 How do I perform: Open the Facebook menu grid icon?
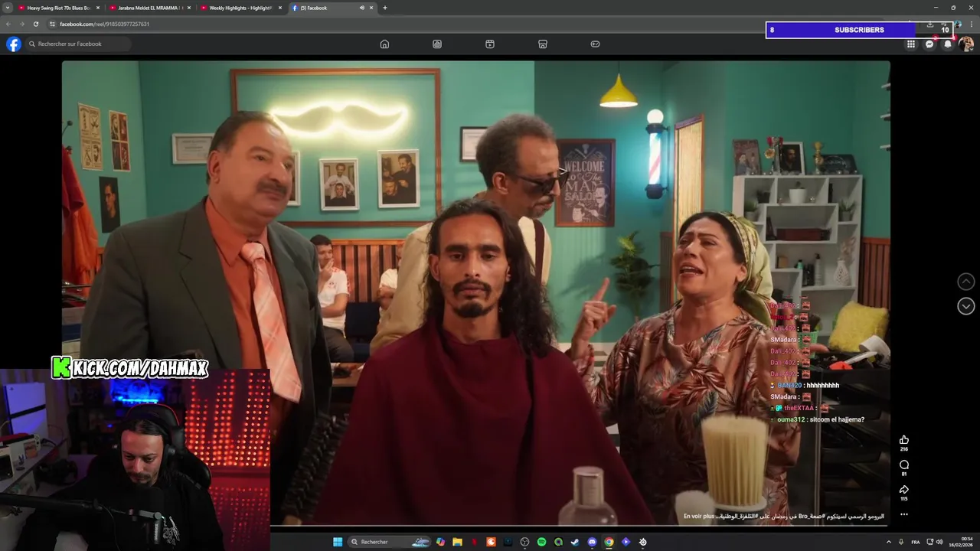coord(911,44)
